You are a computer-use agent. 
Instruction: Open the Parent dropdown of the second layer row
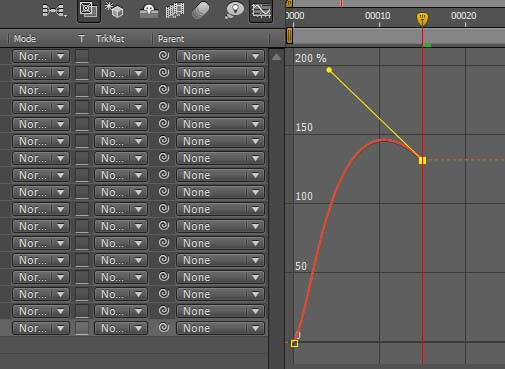tap(221, 73)
